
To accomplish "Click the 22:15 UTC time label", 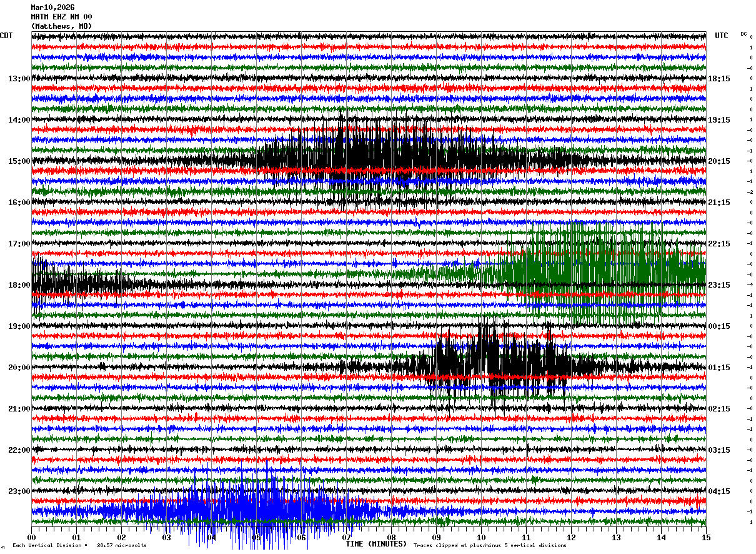I will [x=719, y=244].
